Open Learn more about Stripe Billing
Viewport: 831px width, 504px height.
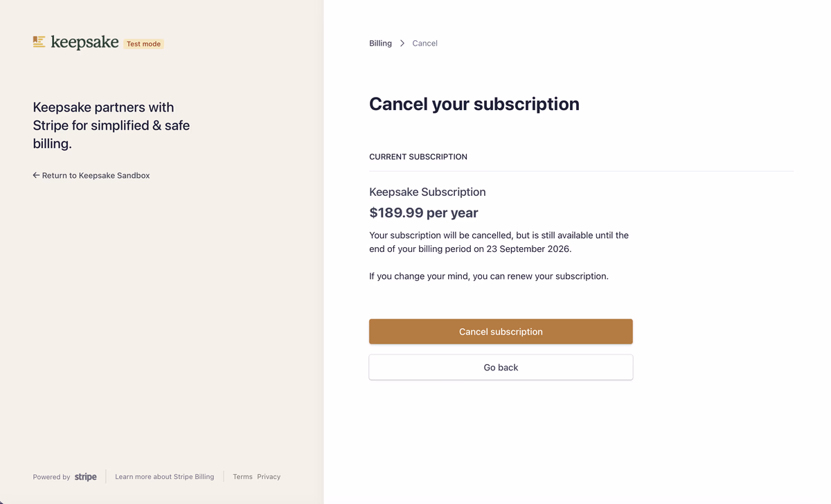164,477
